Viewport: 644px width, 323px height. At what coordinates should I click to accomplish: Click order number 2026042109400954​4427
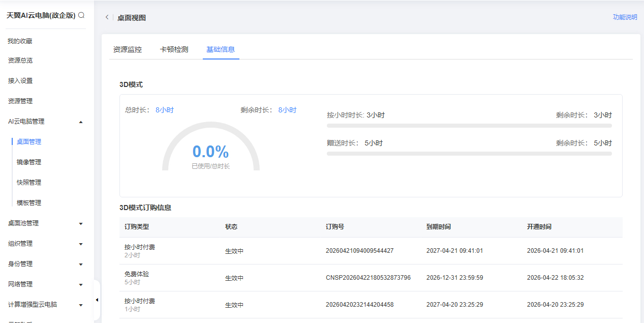point(359,251)
